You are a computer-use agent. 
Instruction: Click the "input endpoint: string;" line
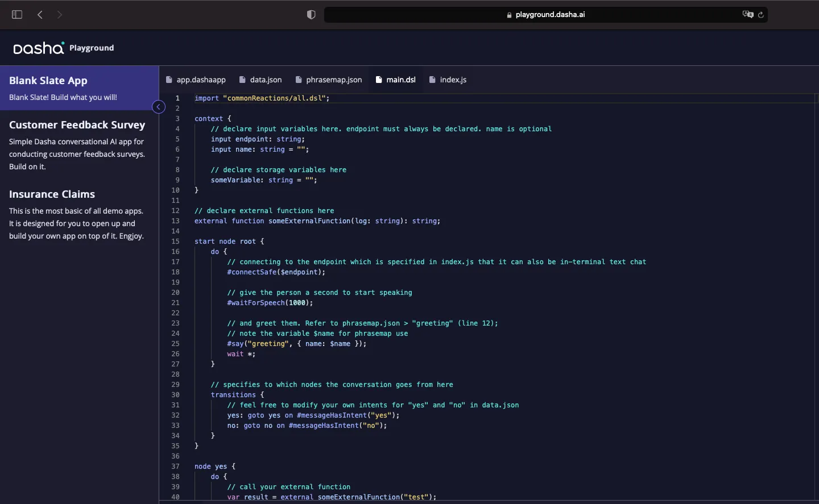258,139
